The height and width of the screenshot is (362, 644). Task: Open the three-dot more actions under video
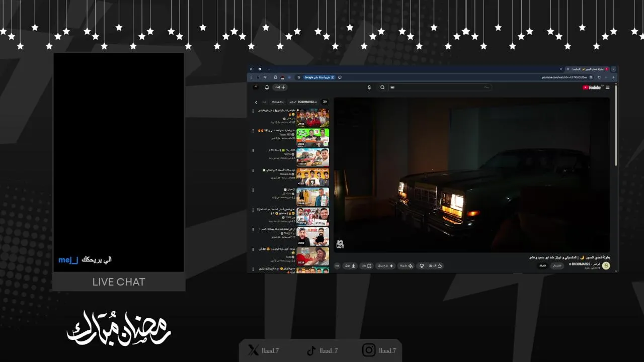click(x=337, y=265)
